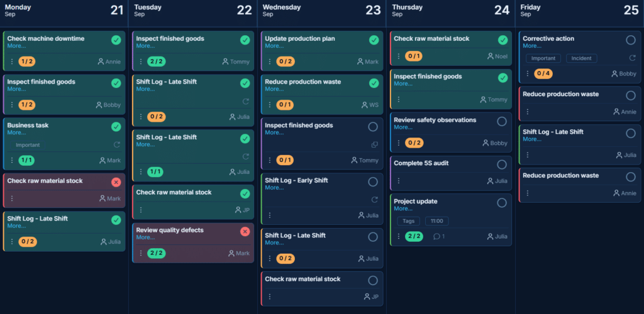Open first Friday Reduce production waste card
644x314 pixels.
coord(579,103)
